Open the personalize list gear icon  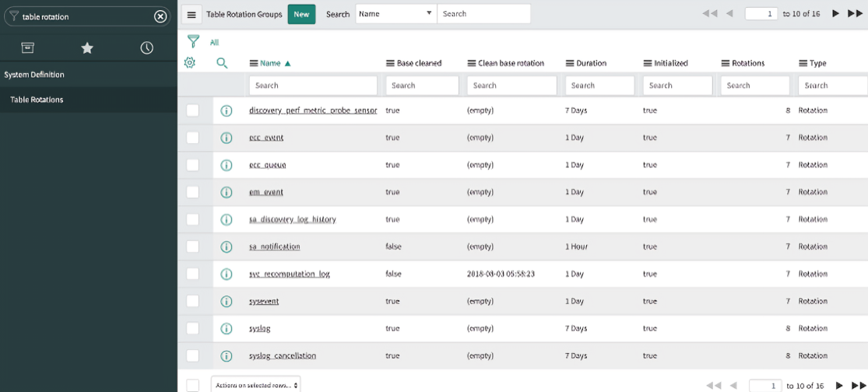(189, 63)
